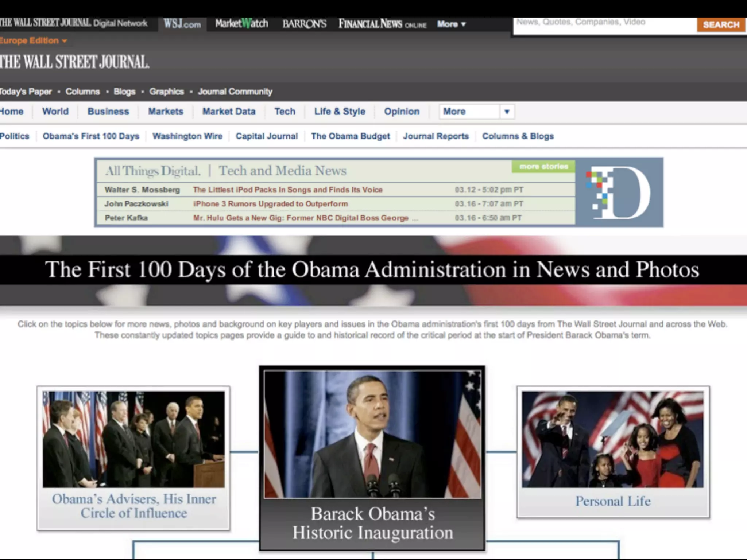The width and height of the screenshot is (747, 560).
Task: Open Obama's First 100 Days subnav link
Action: pyautogui.click(x=91, y=136)
